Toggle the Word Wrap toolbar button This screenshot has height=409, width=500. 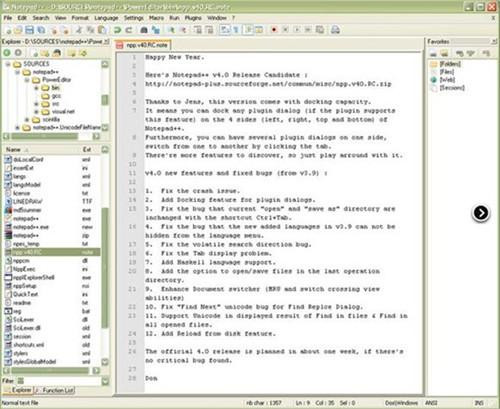tap(225, 30)
